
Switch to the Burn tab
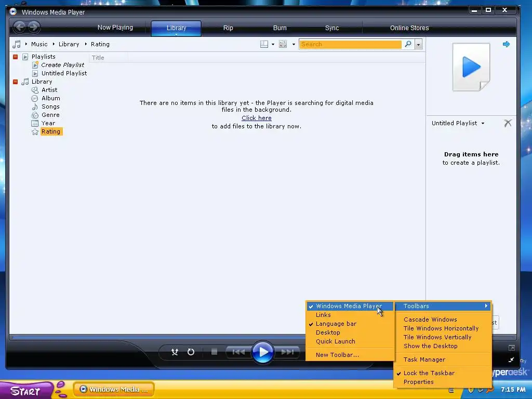click(x=280, y=28)
